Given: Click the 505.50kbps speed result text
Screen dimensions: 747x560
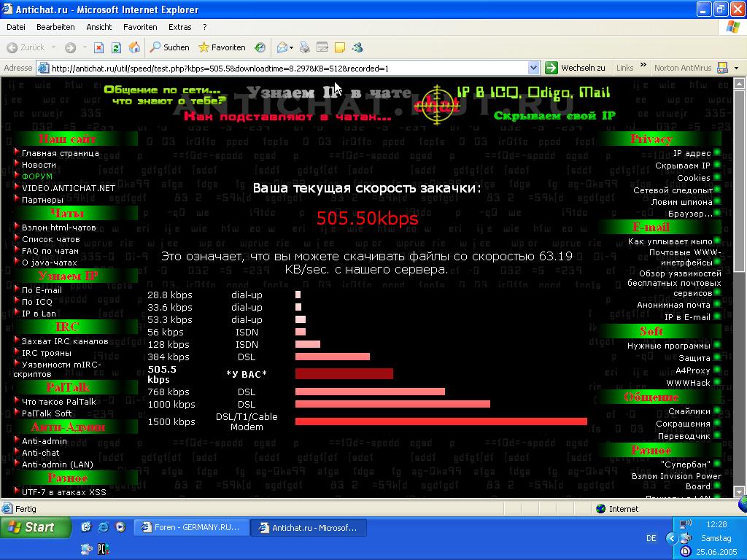Looking at the screenshot, I should coord(368,218).
